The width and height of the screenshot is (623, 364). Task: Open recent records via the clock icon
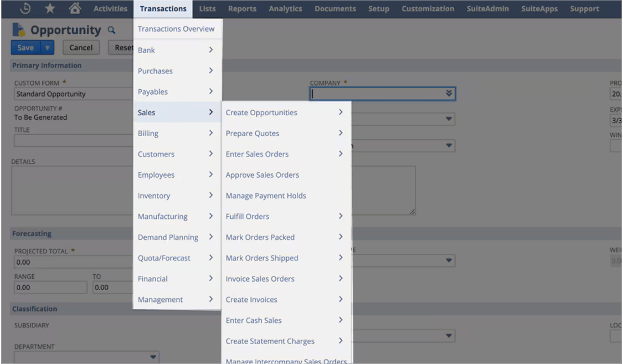tap(25, 9)
